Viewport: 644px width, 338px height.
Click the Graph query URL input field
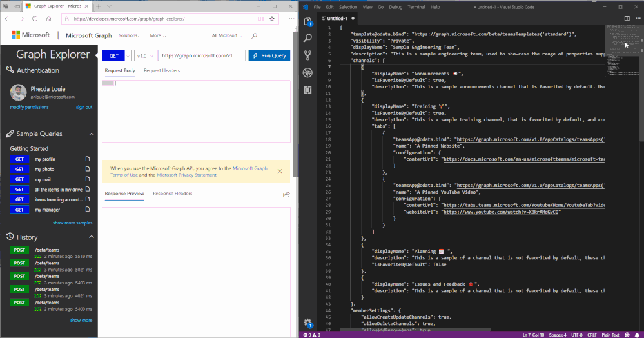click(200, 55)
